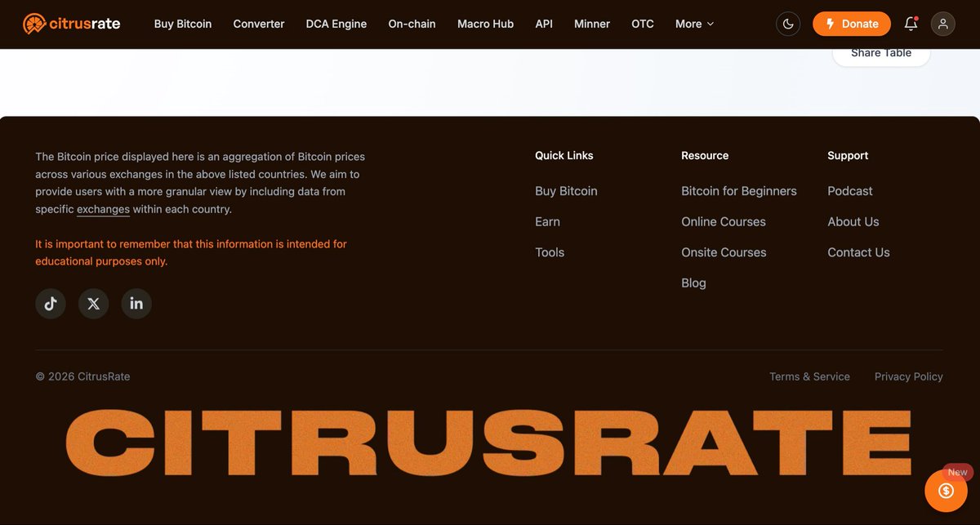Image resolution: width=980 pixels, height=525 pixels.
Task: Open DCA Engine menu item
Action: pyautogui.click(x=336, y=24)
